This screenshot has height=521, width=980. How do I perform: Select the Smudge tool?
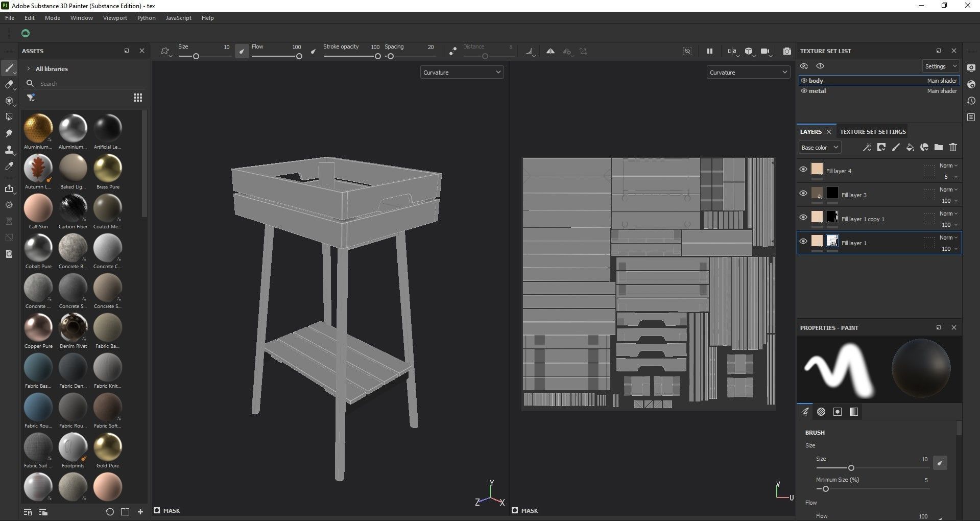[9, 134]
